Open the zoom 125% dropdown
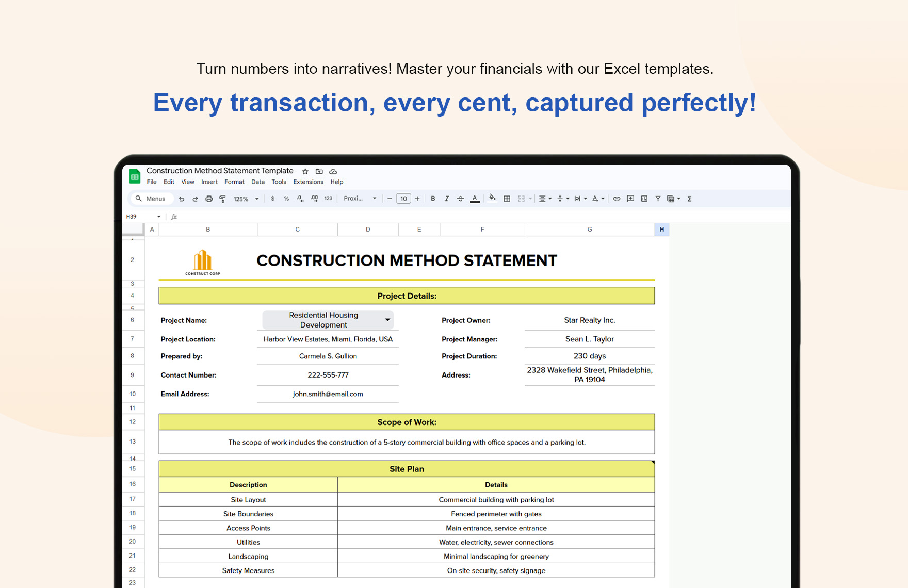 (246, 199)
